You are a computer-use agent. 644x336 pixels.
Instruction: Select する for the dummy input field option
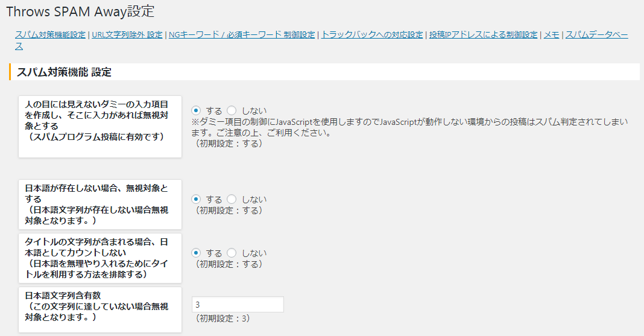click(196, 110)
